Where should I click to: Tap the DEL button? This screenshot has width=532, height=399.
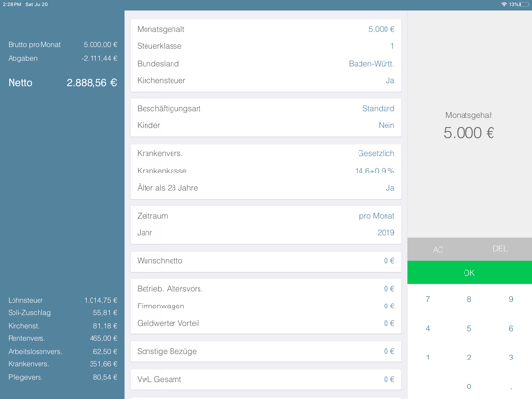500,249
